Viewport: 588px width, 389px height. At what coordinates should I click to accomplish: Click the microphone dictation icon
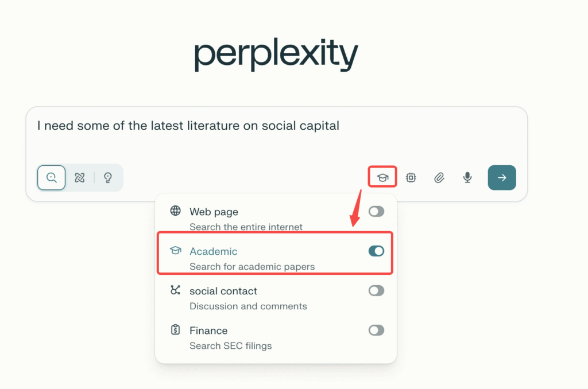tap(467, 178)
